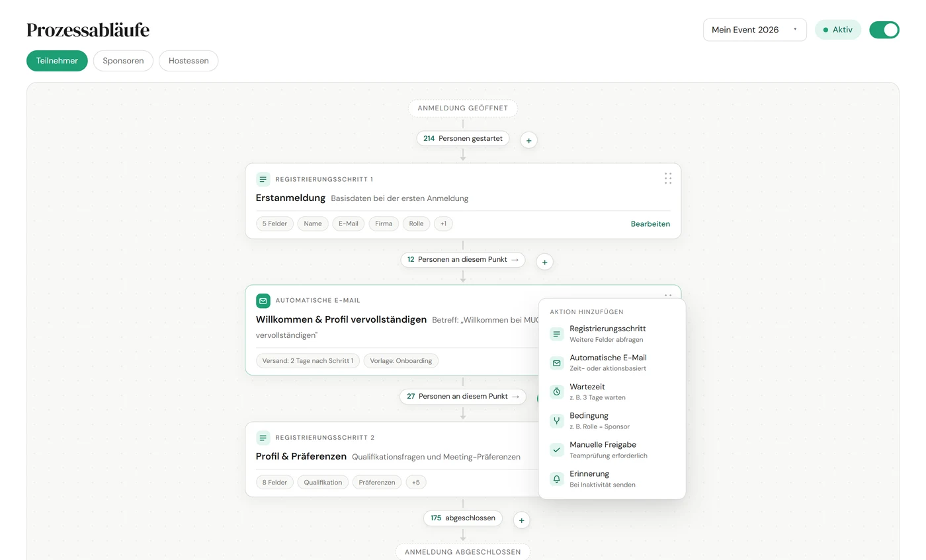Choose Wartezeit from action menu
Viewport: 926px width, 560px height.
pos(612,392)
